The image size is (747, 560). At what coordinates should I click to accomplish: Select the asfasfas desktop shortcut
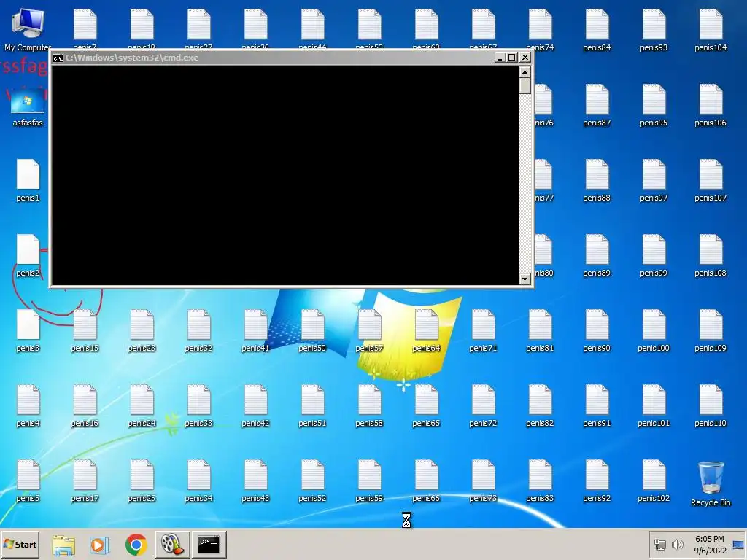click(x=28, y=106)
